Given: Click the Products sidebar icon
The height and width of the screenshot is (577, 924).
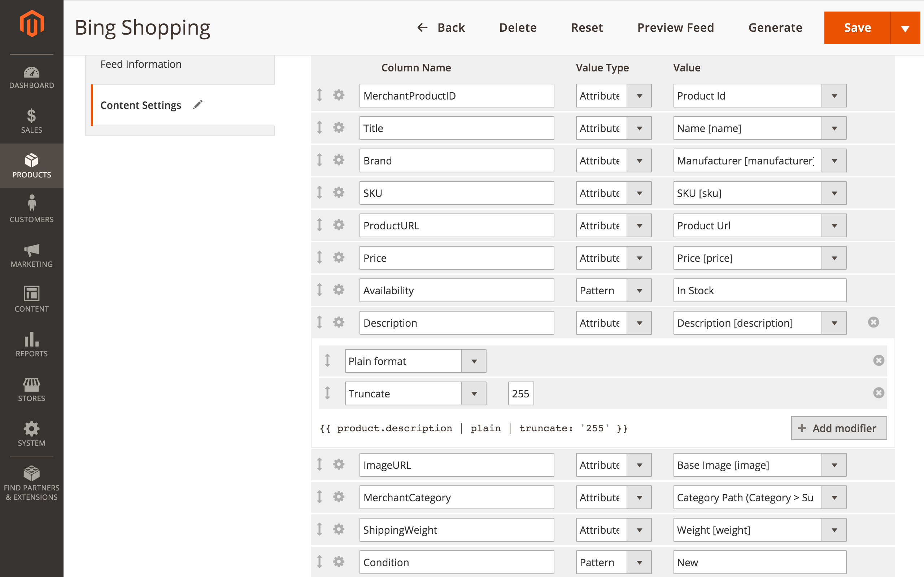Looking at the screenshot, I should pos(31,166).
